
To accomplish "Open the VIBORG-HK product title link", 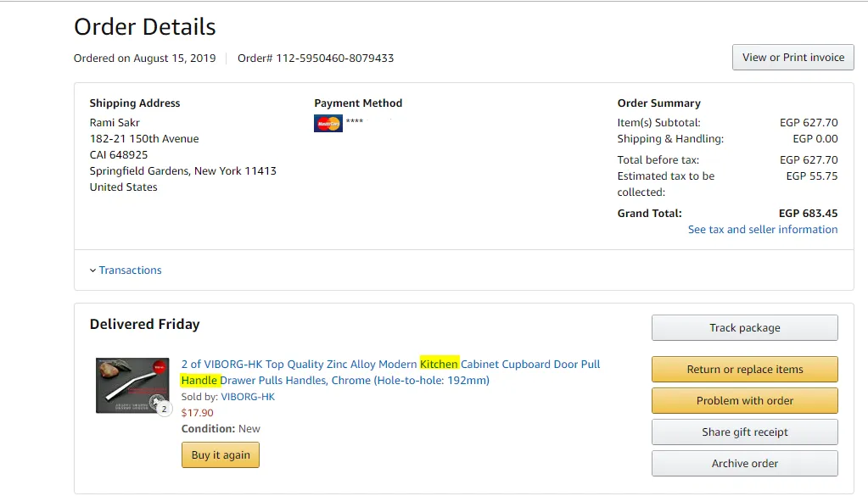I will coord(390,372).
